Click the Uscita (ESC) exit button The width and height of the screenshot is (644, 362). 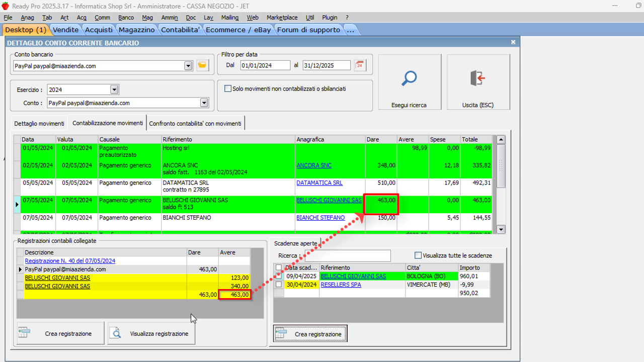pyautogui.click(x=478, y=82)
